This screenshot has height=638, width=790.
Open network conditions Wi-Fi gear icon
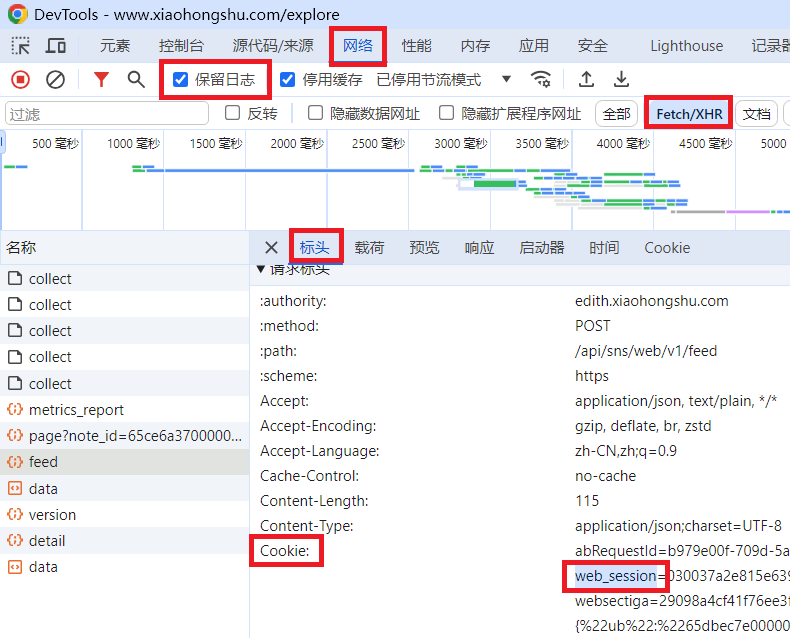click(541, 79)
